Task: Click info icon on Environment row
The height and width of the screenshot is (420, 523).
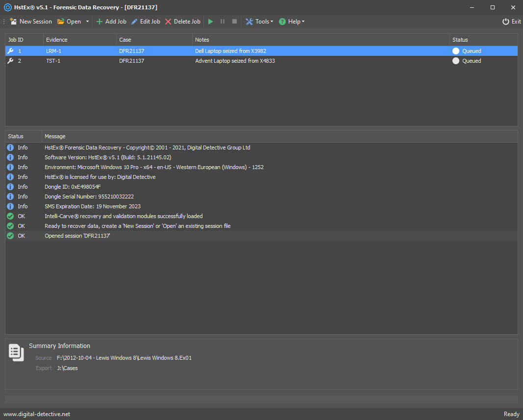Action: tap(10, 167)
